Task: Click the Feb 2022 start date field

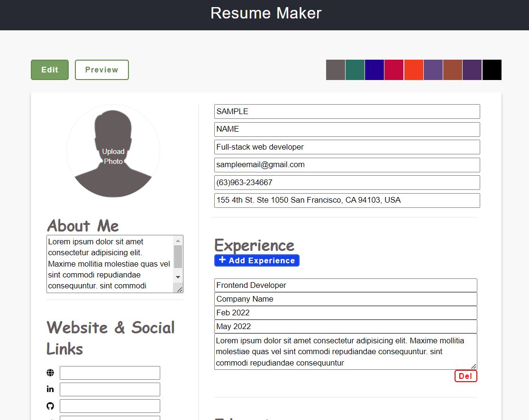Action: coord(345,313)
